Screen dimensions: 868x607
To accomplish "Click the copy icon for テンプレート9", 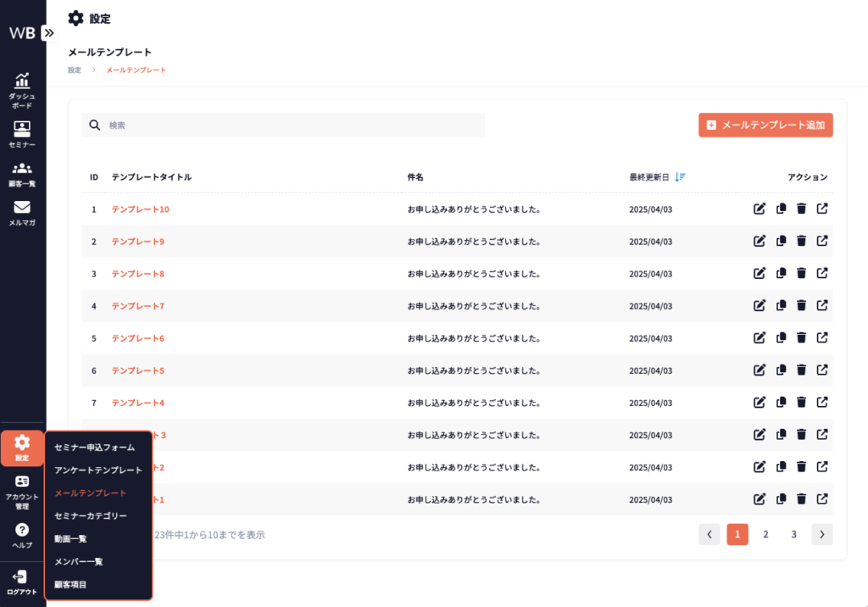I will (x=781, y=241).
